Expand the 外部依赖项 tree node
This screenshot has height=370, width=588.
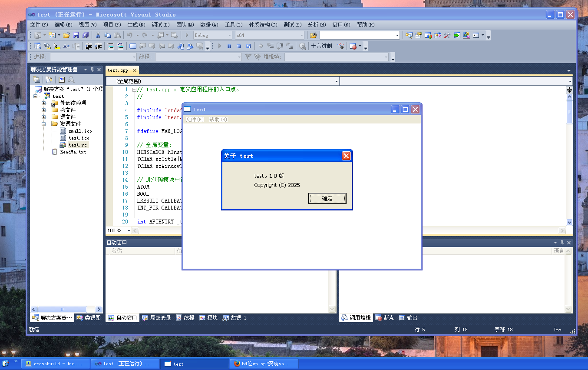coord(44,103)
